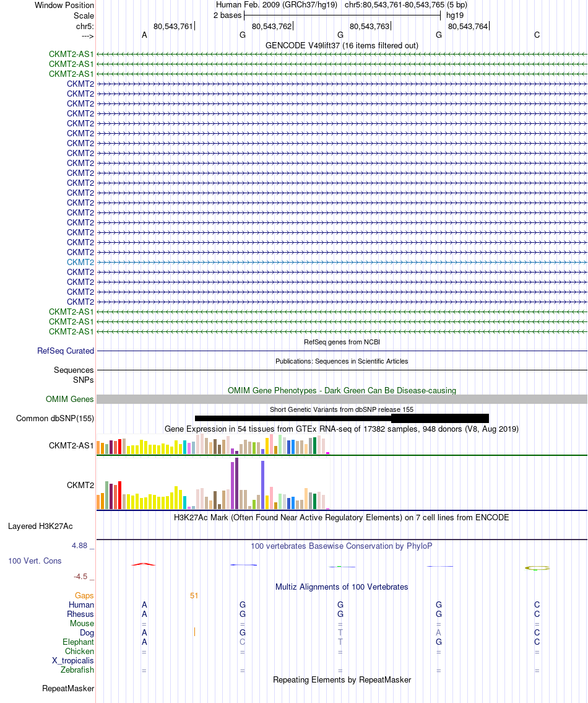Image resolution: width=588 pixels, height=703 pixels.
Task: Open the OMIM Gene Phenotypes track title
Action: pos(342,390)
